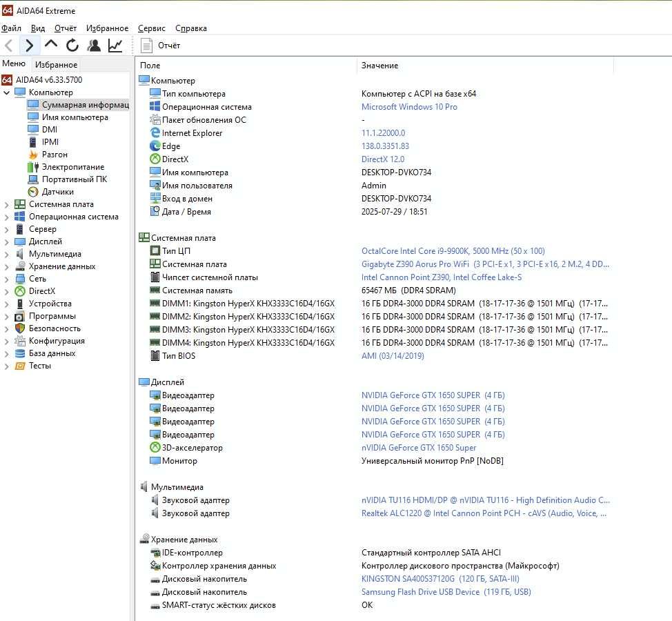Click Intel Cannon Point Z390 chipset link
The image size is (672, 621).
click(x=442, y=277)
